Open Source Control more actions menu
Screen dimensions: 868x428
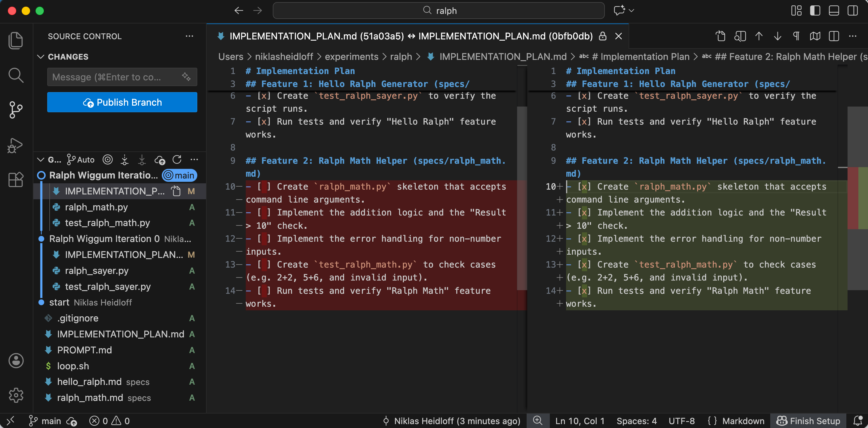pos(189,36)
